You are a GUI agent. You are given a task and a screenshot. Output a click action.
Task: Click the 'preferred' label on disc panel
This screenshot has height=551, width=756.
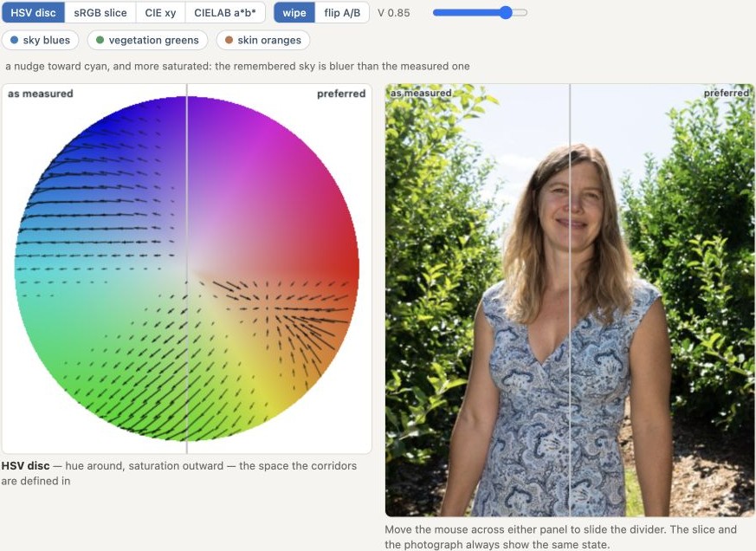point(341,94)
